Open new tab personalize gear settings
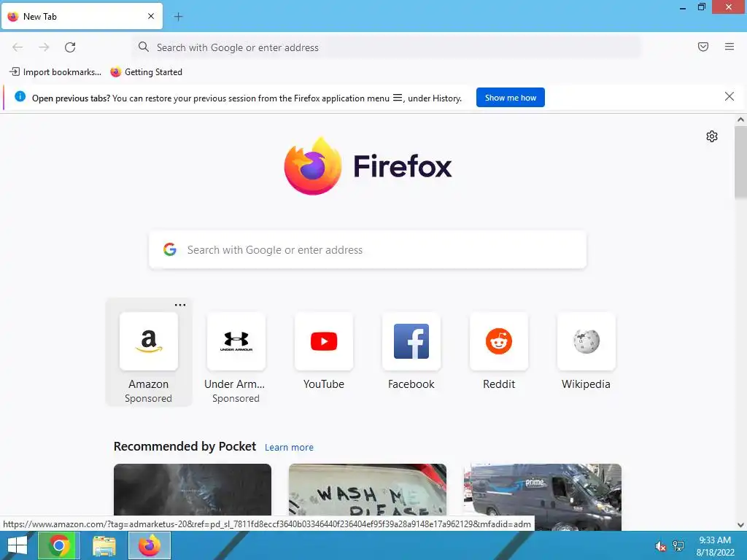Image resolution: width=747 pixels, height=560 pixels. click(712, 136)
